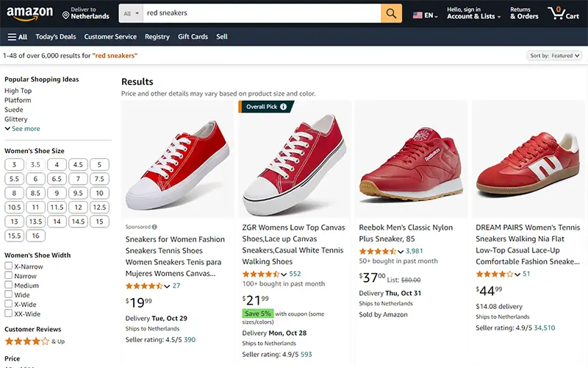This screenshot has height=368, width=588.
Task: Tick the XX-Wide width checkbox
Action: pyautogui.click(x=9, y=314)
